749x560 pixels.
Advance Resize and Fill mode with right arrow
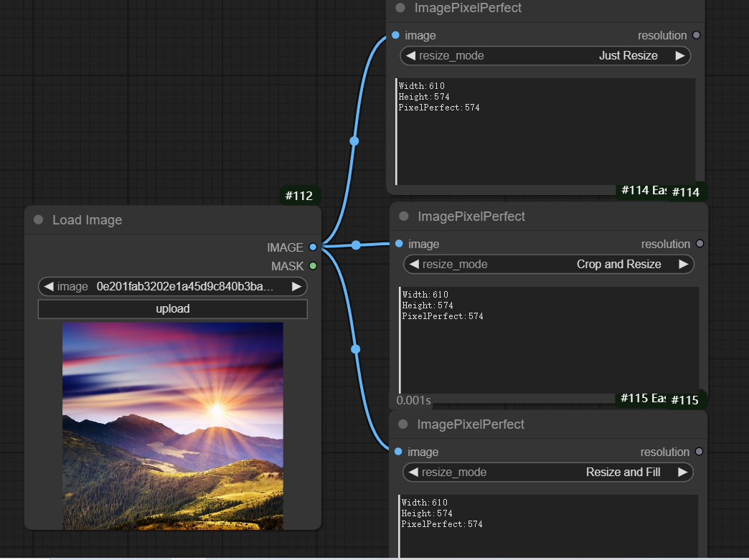(x=682, y=472)
